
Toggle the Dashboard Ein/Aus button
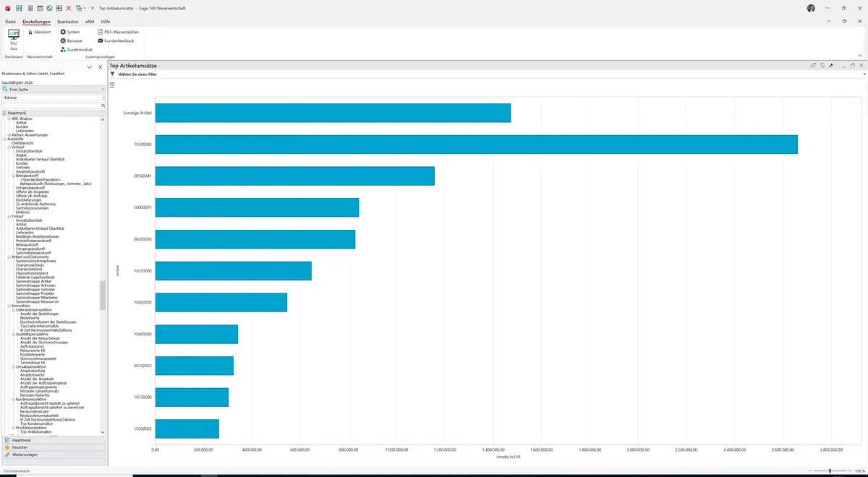coord(14,39)
